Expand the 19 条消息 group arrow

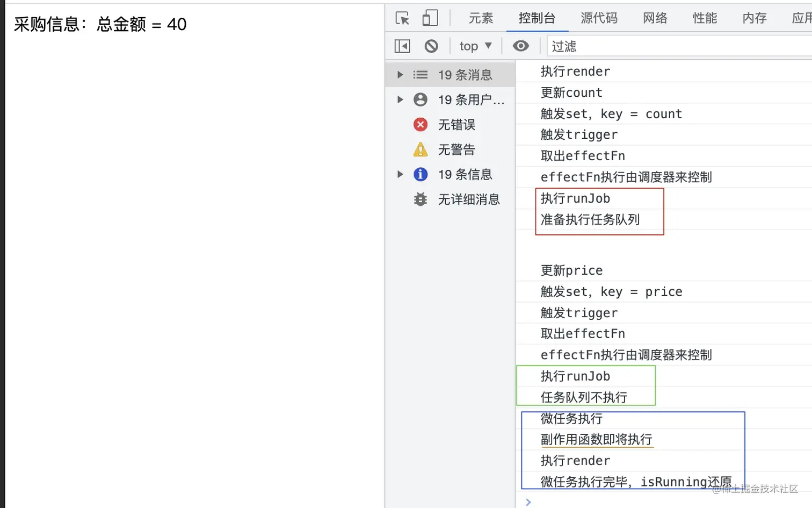pos(400,75)
